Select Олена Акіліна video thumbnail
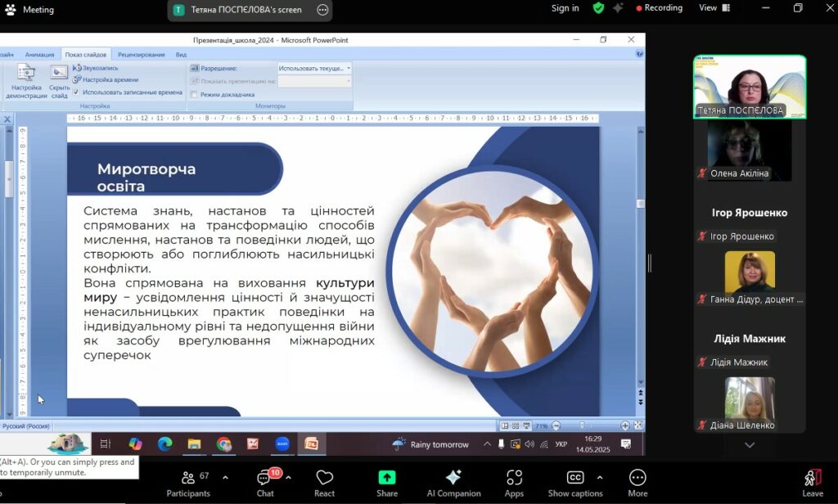Image resolution: width=838 pixels, height=504 pixels. pyautogui.click(x=750, y=151)
